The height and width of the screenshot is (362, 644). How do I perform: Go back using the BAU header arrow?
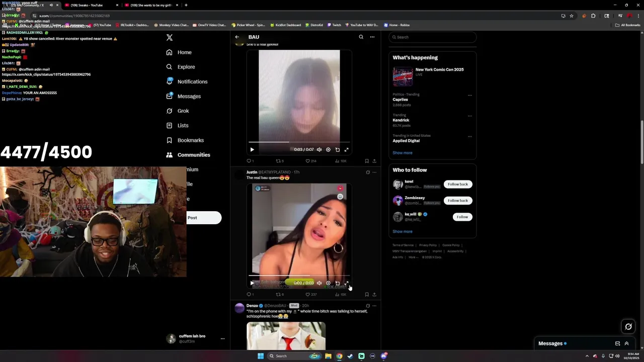tap(237, 37)
